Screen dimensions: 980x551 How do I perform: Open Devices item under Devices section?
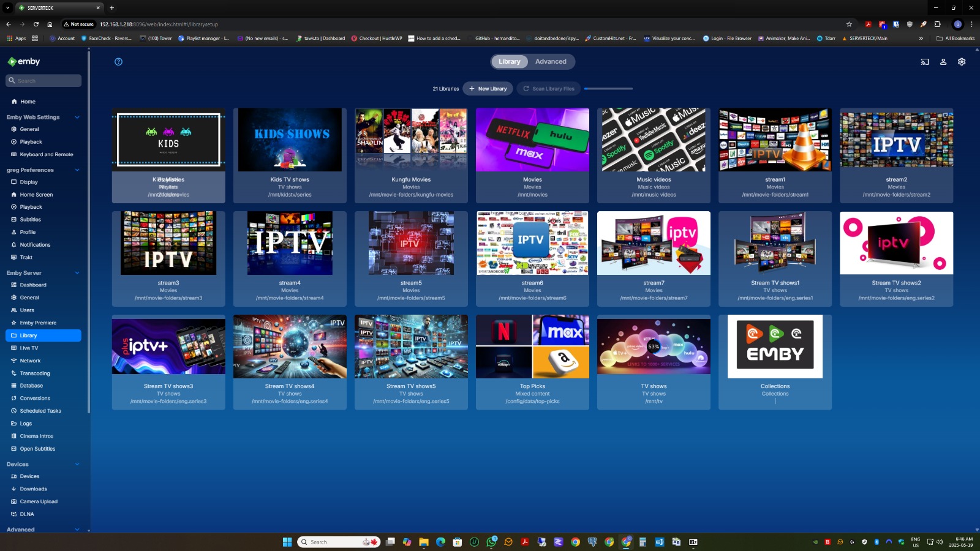(43, 476)
